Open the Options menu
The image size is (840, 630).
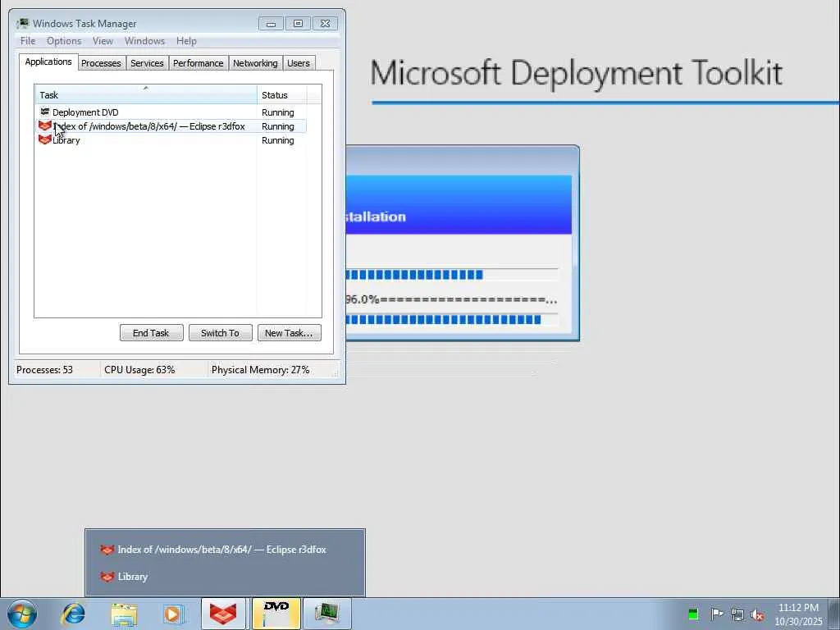[64, 41]
